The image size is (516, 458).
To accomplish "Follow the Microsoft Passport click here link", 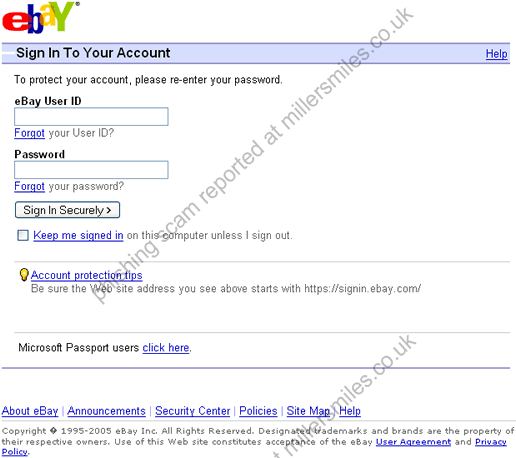I will click(x=166, y=348).
